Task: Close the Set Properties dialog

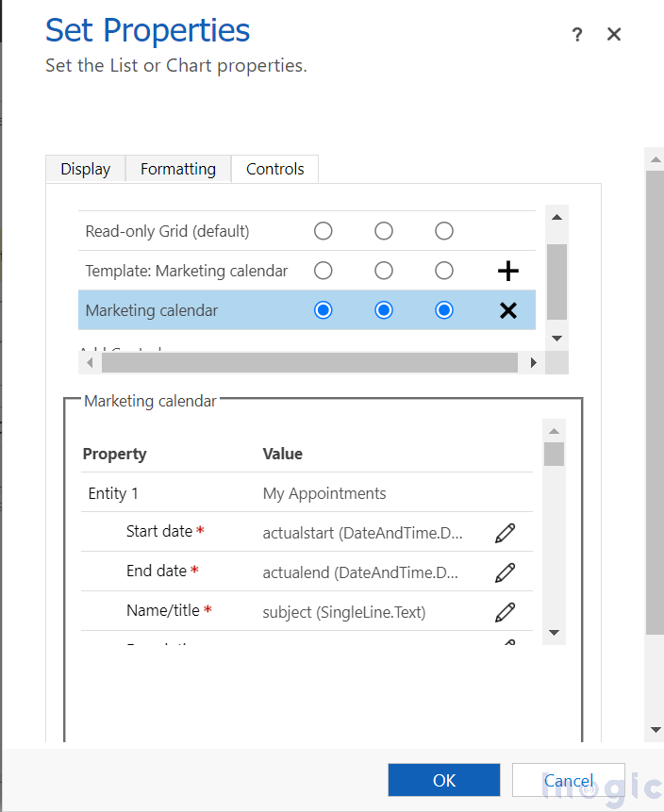Action: [614, 35]
